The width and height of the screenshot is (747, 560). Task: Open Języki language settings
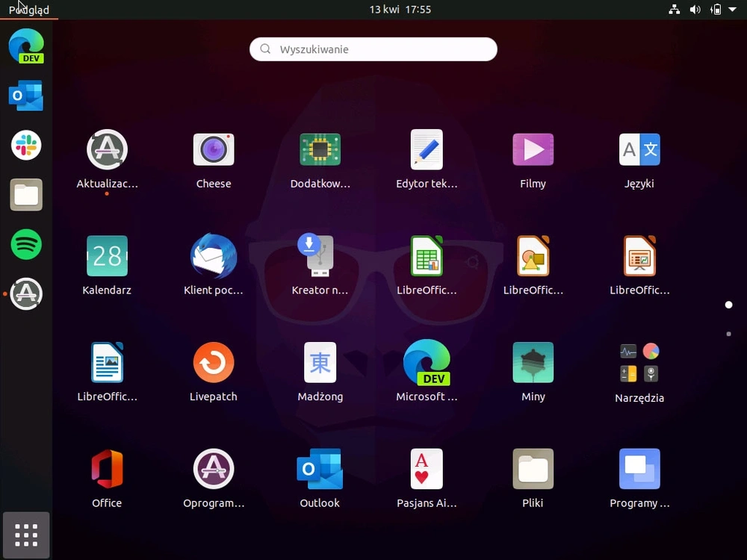(x=639, y=149)
